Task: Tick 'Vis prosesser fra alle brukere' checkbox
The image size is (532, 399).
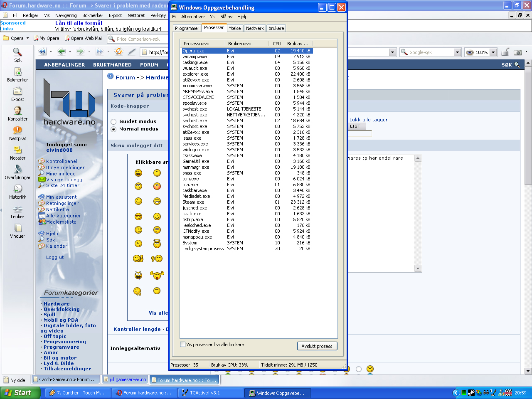Action: coord(182,345)
